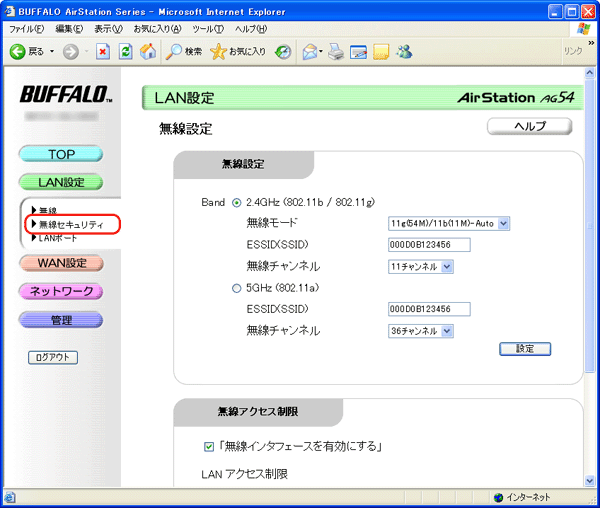
Task: Open the 表示(V) menu
Action: [108, 29]
